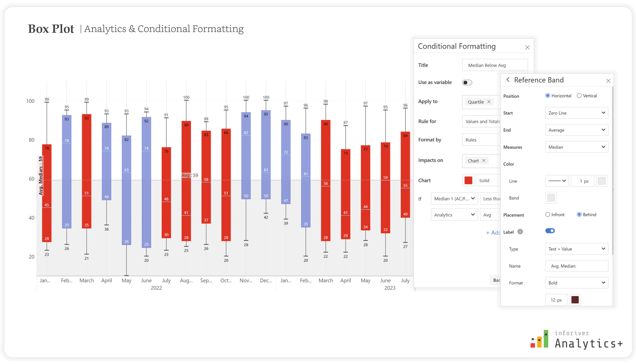This screenshot has height=364, width=636.
Task: Select the Vertical position radio button
Action: [x=579, y=96]
